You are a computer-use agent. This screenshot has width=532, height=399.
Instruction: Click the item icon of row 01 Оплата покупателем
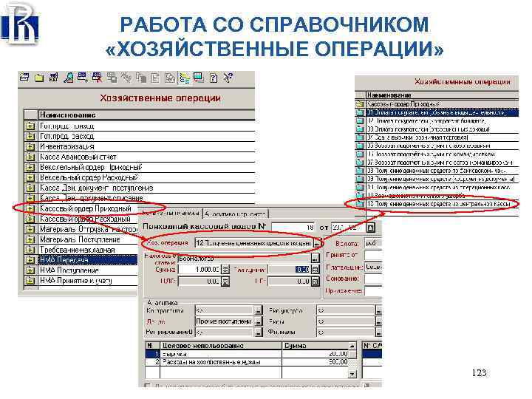click(x=360, y=112)
